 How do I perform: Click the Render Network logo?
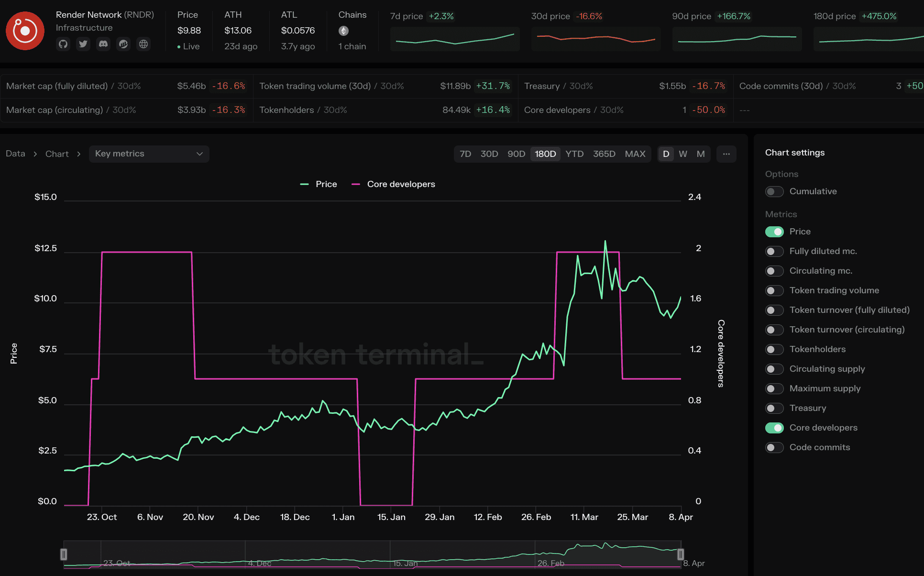(25, 31)
